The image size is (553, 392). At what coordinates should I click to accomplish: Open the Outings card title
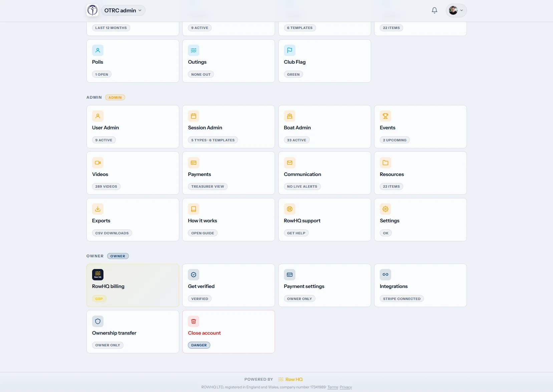197,62
